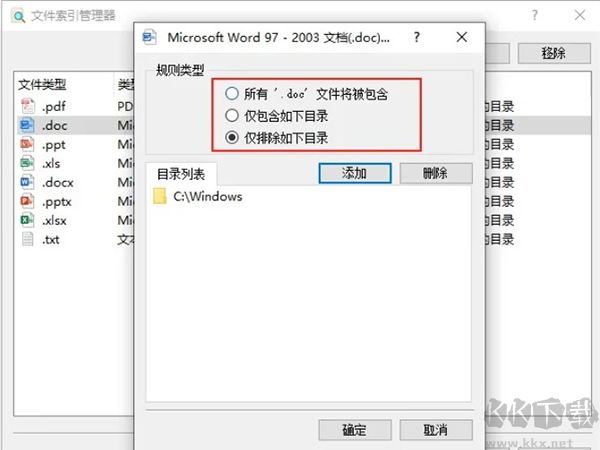Screen dimensions: 600x450
Task: Confirm with the 确定 button
Action: pos(355,430)
